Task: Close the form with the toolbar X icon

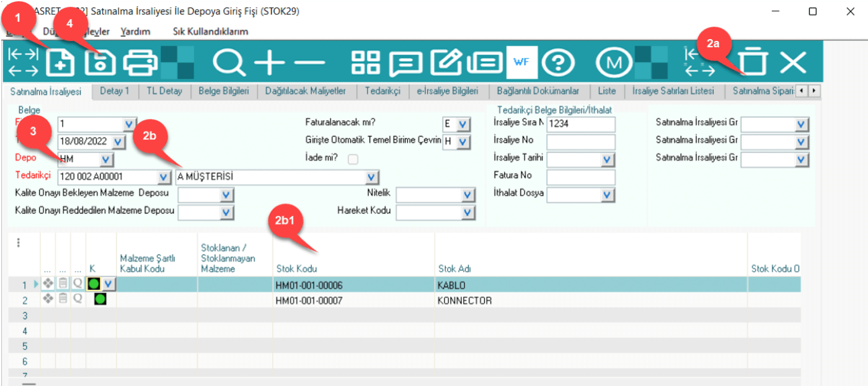Action: click(792, 63)
